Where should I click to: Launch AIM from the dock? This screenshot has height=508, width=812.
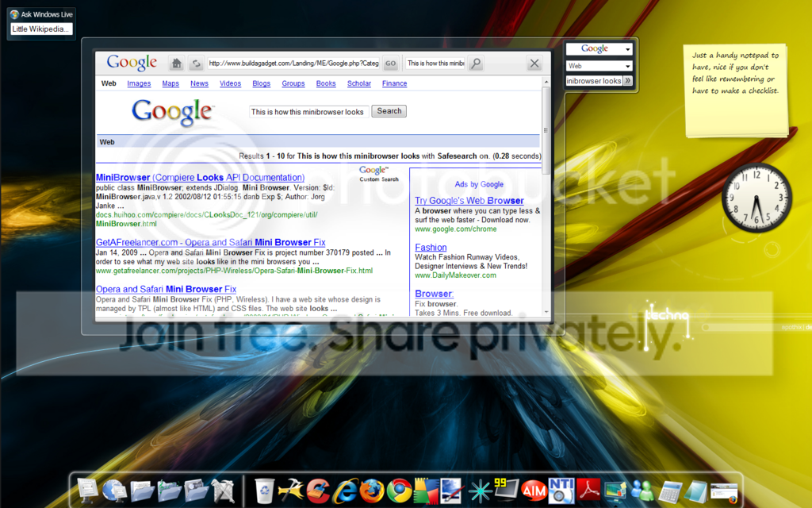(x=534, y=491)
